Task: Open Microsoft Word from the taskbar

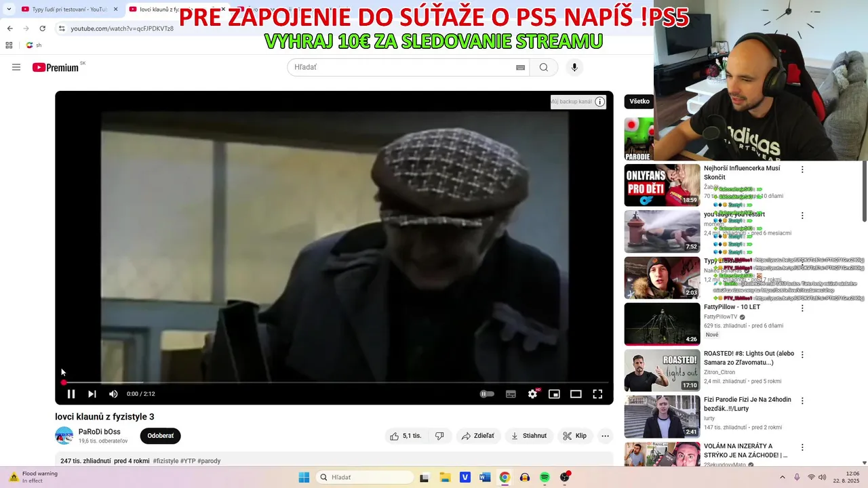Action: pyautogui.click(x=485, y=477)
